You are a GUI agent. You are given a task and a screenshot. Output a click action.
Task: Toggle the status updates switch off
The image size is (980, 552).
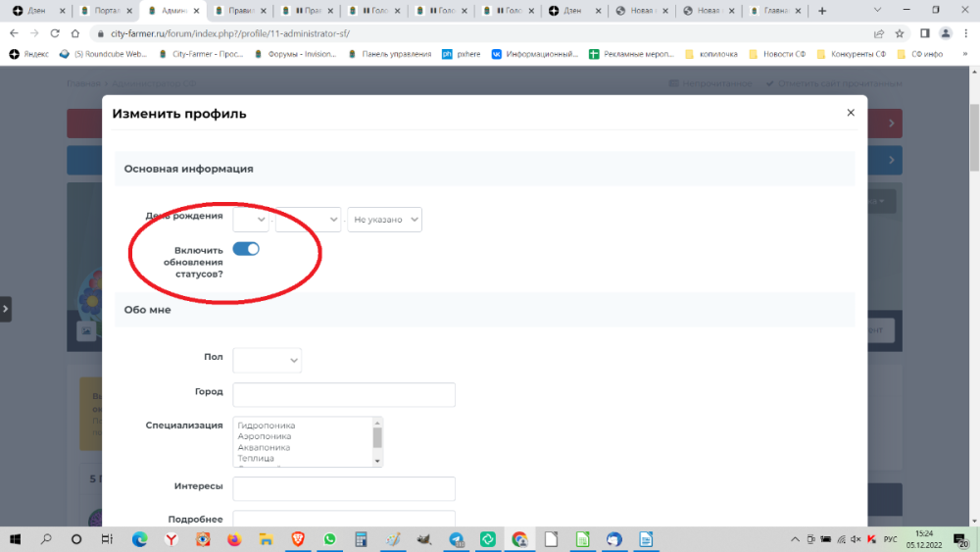click(246, 249)
